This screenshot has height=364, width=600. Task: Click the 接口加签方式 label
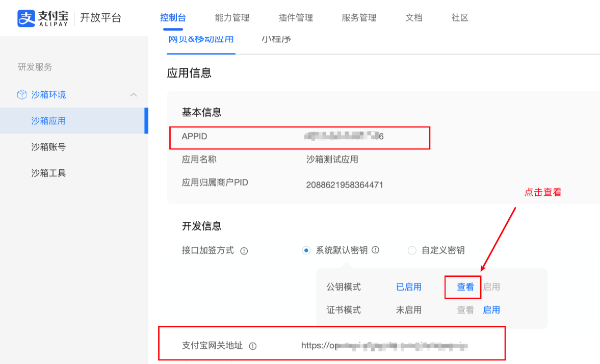tap(208, 251)
